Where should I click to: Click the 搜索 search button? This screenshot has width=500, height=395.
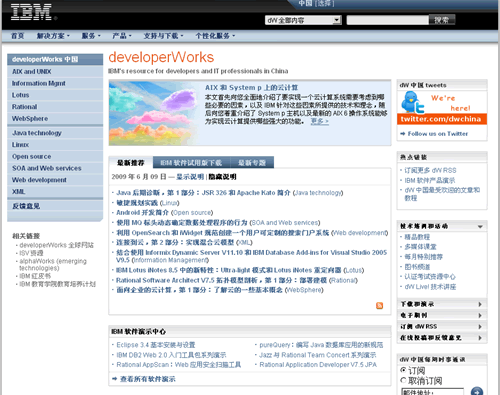click(442, 20)
